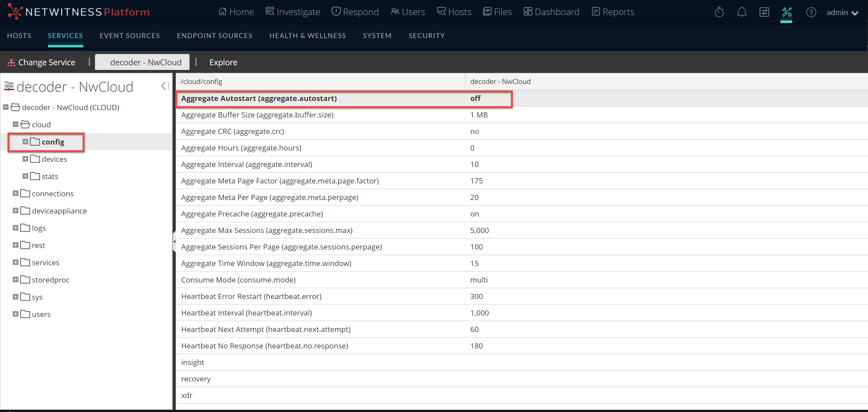Expand the rest tree node

click(x=16, y=245)
